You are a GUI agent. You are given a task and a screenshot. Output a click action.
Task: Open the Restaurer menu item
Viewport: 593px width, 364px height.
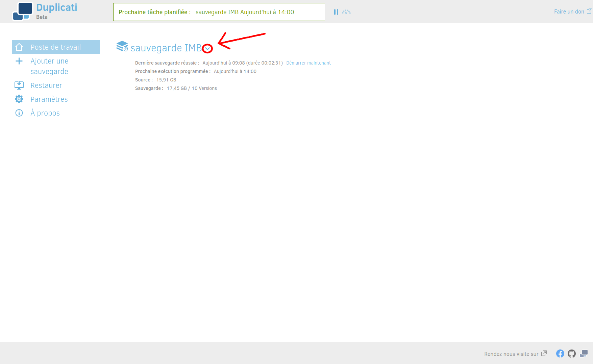pyautogui.click(x=46, y=85)
